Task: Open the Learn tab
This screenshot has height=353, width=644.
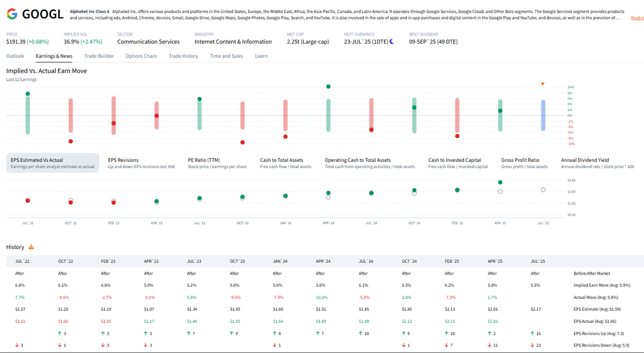Action: [x=261, y=56]
